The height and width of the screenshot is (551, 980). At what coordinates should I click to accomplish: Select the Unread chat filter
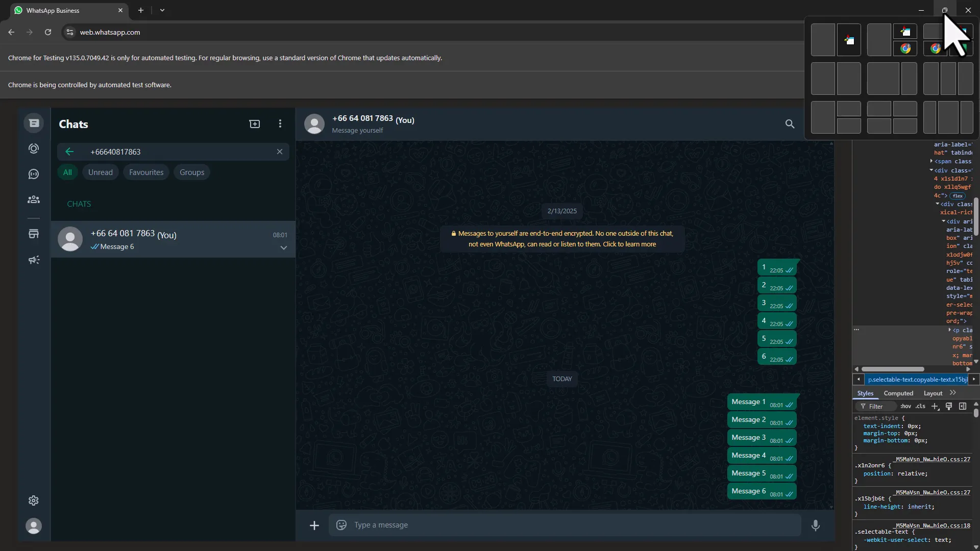click(100, 172)
